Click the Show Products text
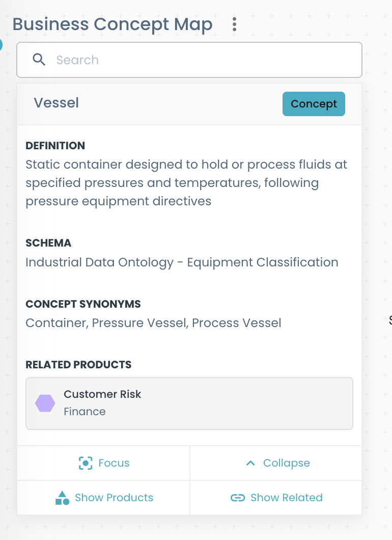This screenshot has height=540, width=392. click(114, 498)
